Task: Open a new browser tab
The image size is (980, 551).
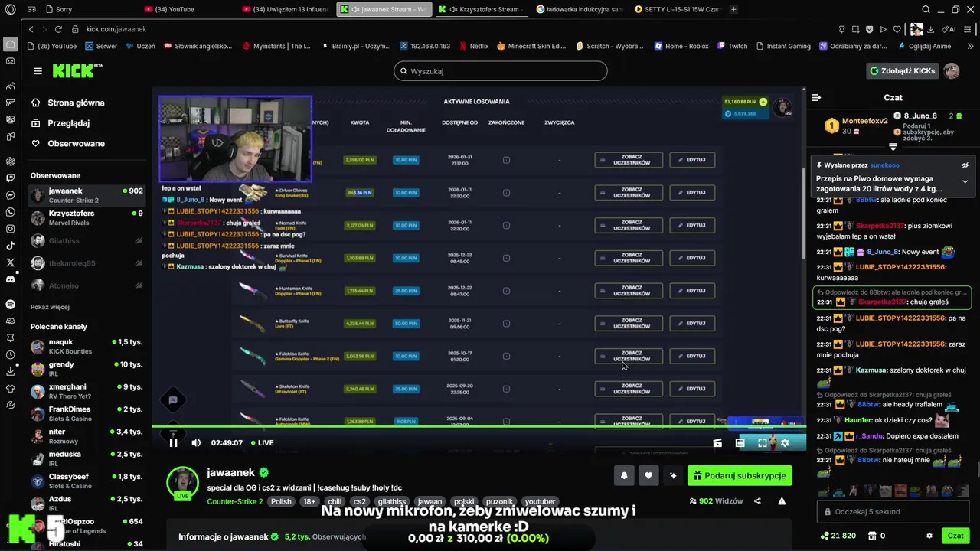Action: (x=733, y=9)
